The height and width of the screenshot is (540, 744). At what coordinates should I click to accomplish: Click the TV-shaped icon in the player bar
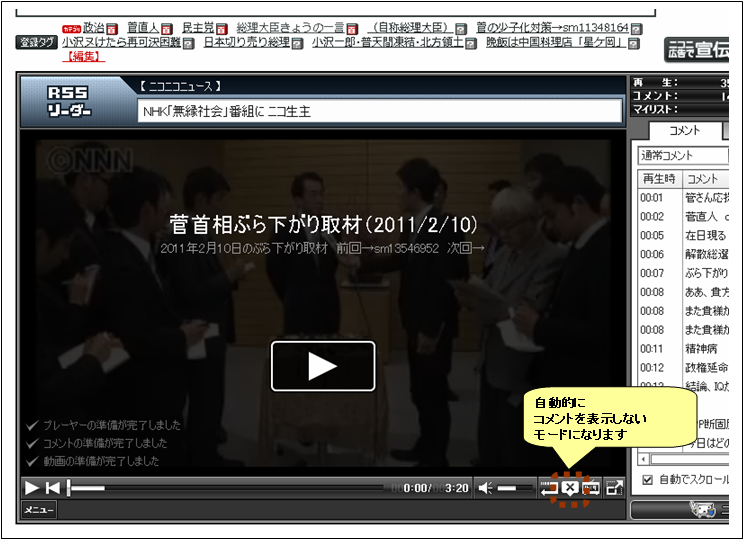pyautogui.click(x=591, y=488)
